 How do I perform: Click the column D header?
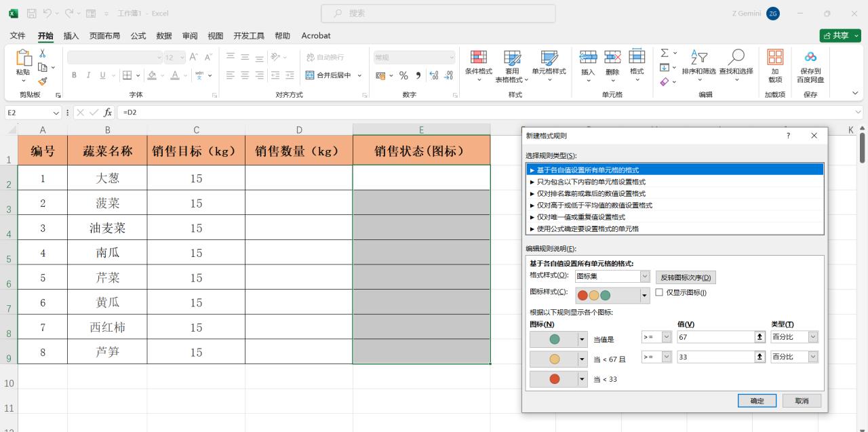click(299, 130)
